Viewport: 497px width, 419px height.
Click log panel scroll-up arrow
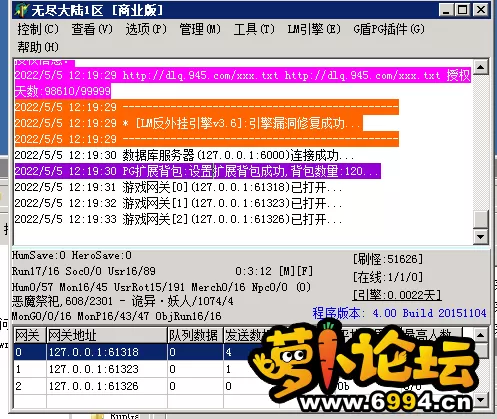(x=480, y=67)
